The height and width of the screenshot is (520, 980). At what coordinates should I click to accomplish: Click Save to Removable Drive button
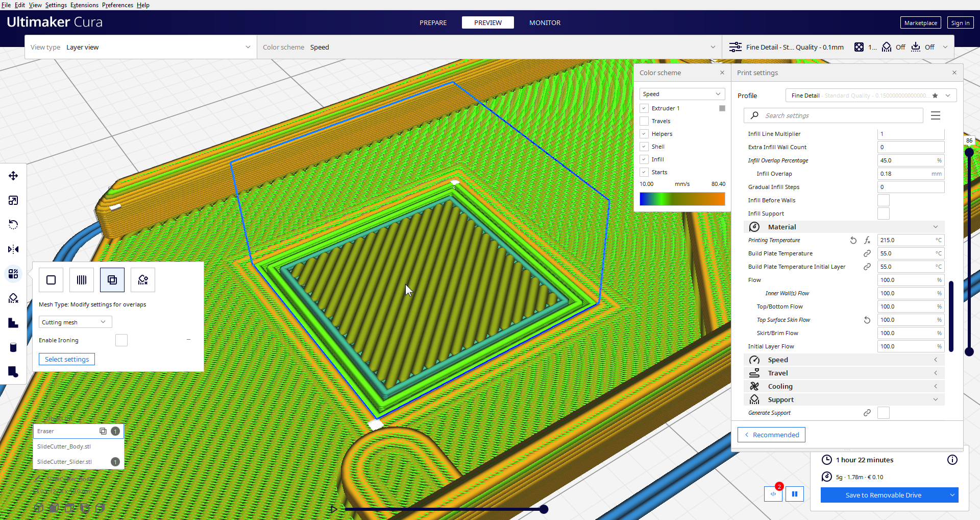(884, 495)
